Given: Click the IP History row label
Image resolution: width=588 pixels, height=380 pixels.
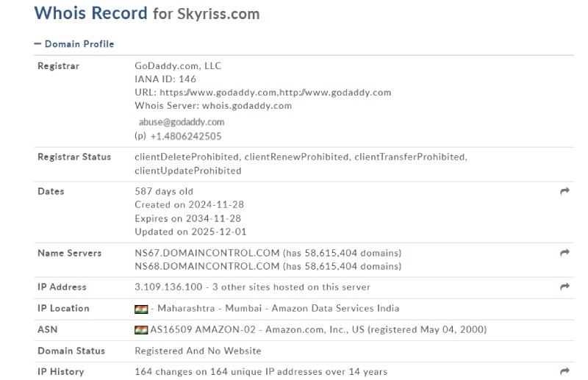Looking at the screenshot, I should coord(61,372).
